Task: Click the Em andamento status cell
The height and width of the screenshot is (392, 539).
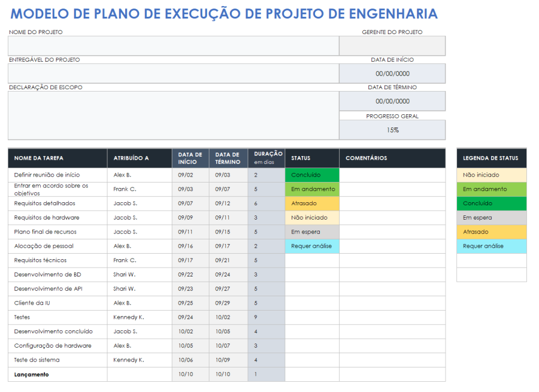Action: point(311,189)
